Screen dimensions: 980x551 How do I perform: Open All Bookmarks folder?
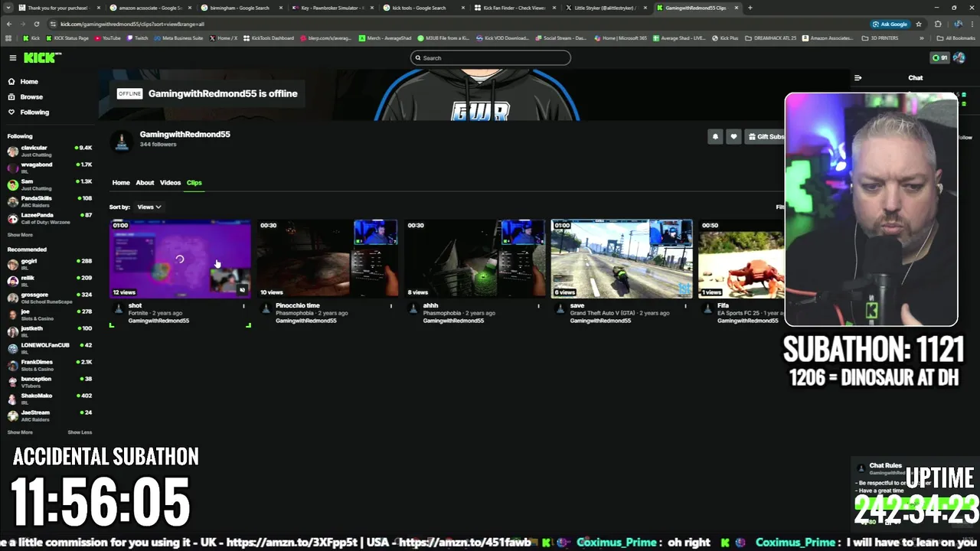(956, 37)
